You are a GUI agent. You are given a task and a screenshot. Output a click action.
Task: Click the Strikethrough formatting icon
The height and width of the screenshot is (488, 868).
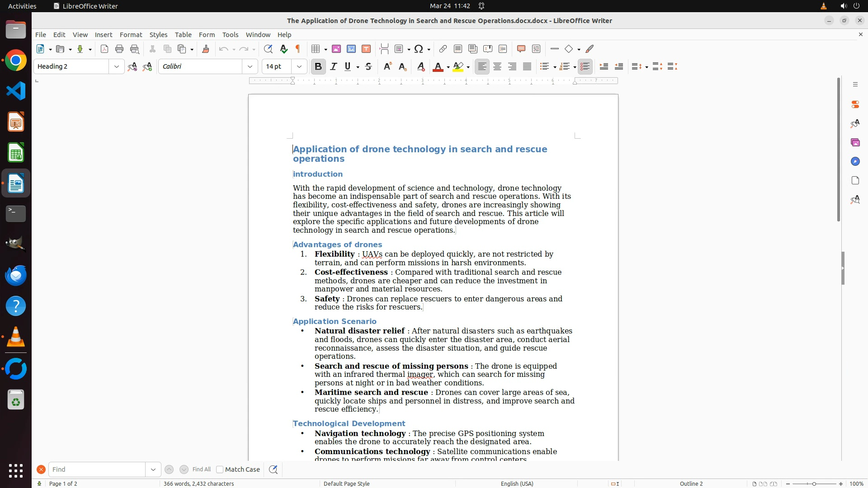[368, 66]
